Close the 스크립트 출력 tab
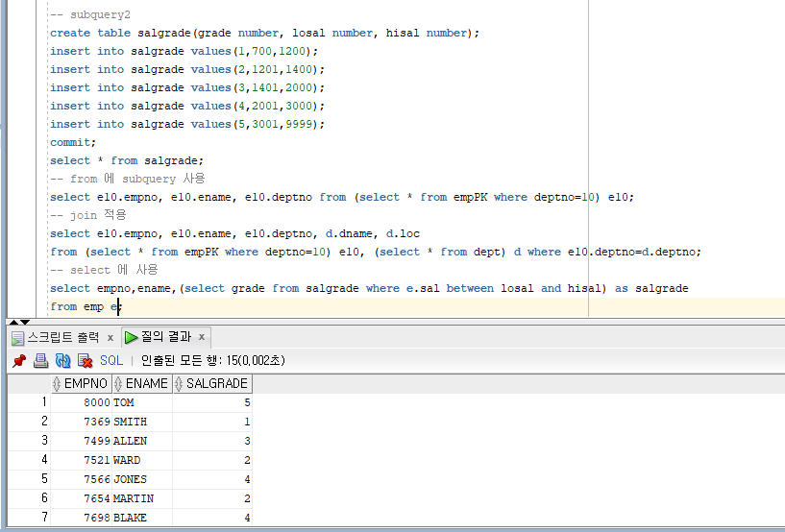Image resolution: width=785 pixels, height=532 pixels. pos(110,338)
